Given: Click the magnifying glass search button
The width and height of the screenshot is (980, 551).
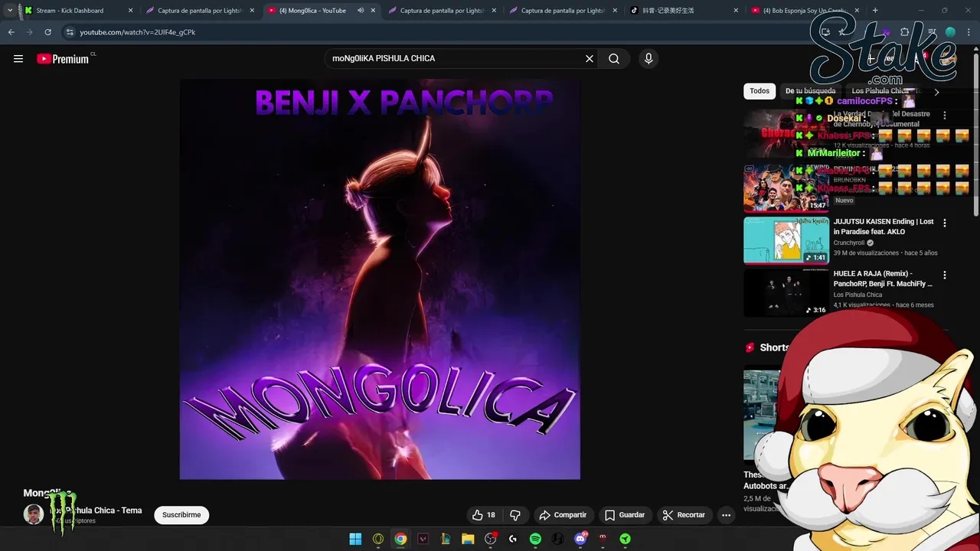Looking at the screenshot, I should coord(614,59).
